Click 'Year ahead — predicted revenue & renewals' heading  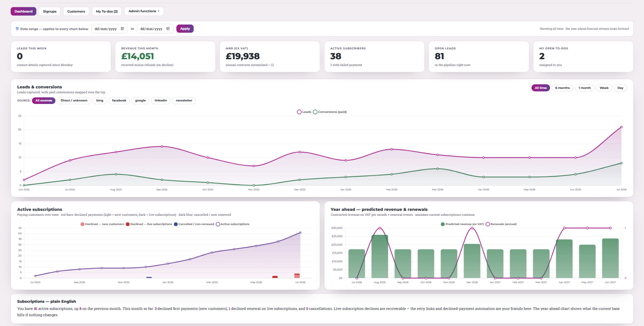coord(379,209)
